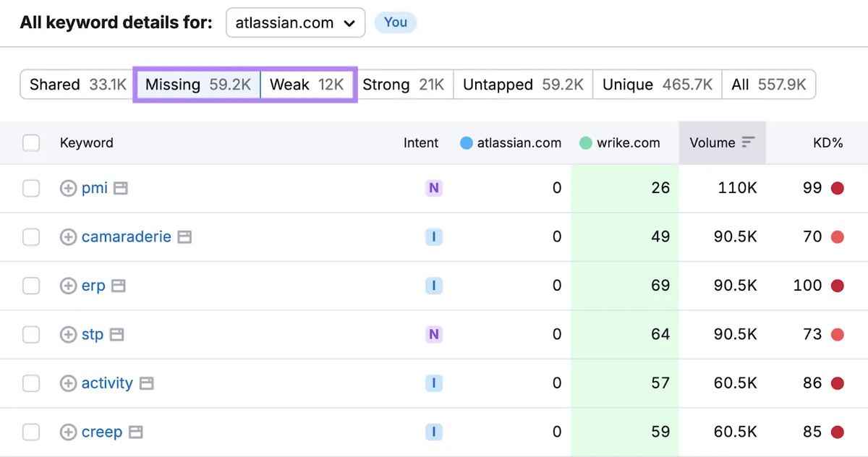Open the atlassian.com domain dropdown

click(x=296, y=22)
